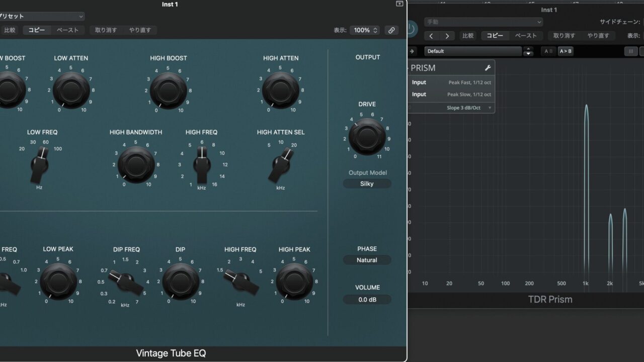The height and width of the screenshot is (362, 644).
Task: Open the Phase Natural dropdown
Action: click(367, 260)
